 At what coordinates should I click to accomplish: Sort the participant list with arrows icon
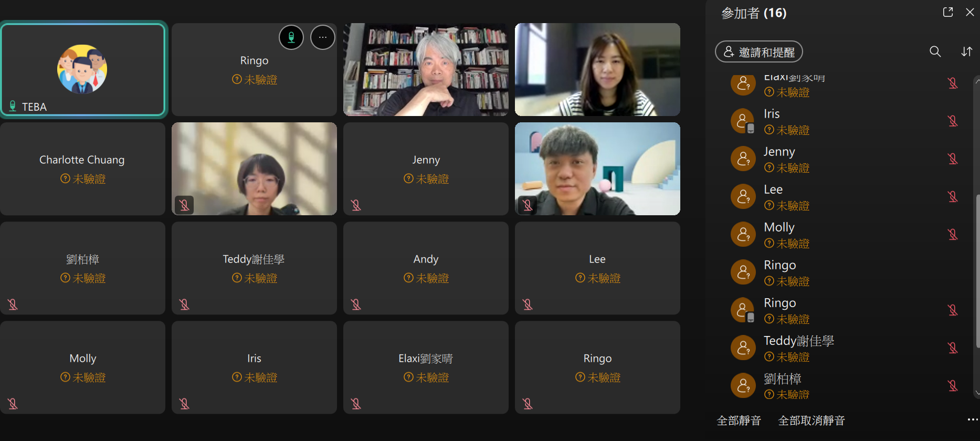966,51
